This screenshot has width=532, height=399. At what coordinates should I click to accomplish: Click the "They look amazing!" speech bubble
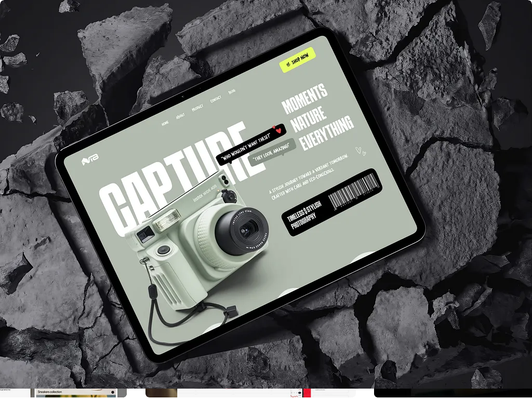point(272,153)
